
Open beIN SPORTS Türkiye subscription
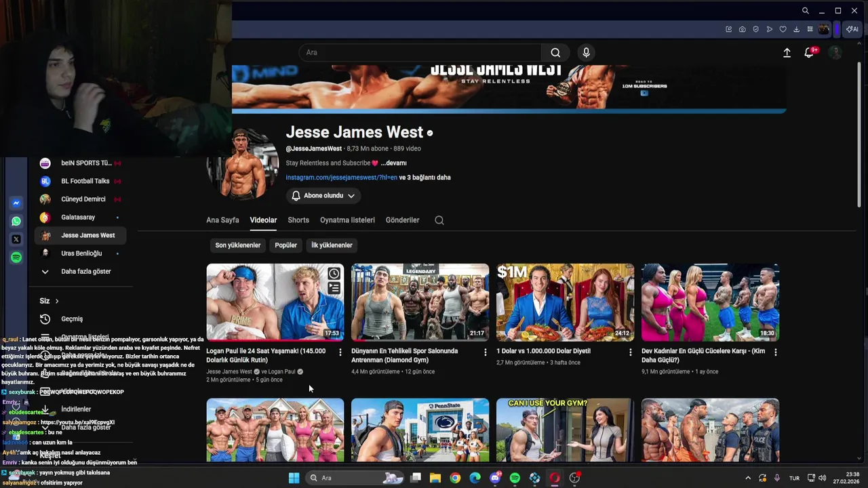pos(80,163)
